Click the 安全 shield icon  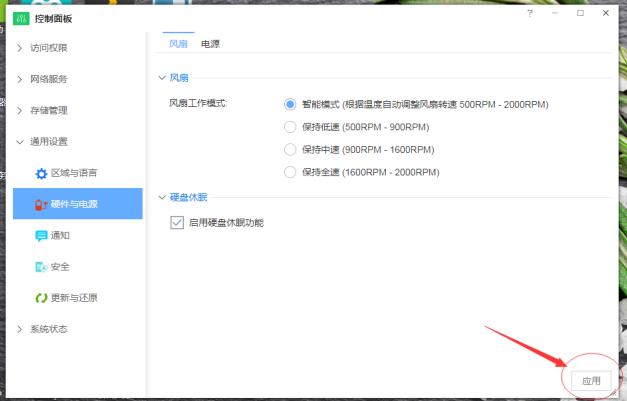(x=41, y=267)
